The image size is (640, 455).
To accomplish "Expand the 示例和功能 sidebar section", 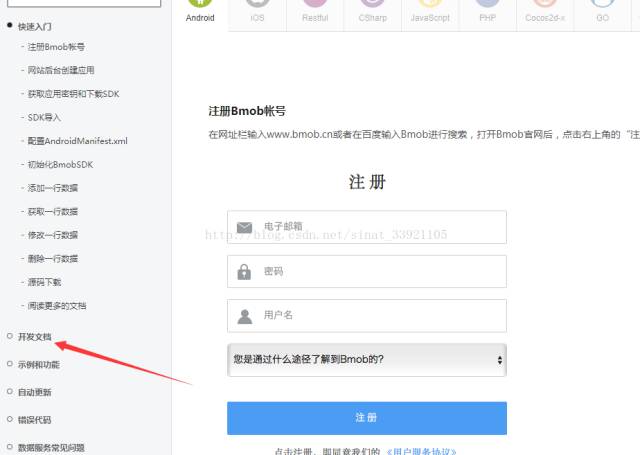I will 39,364.
